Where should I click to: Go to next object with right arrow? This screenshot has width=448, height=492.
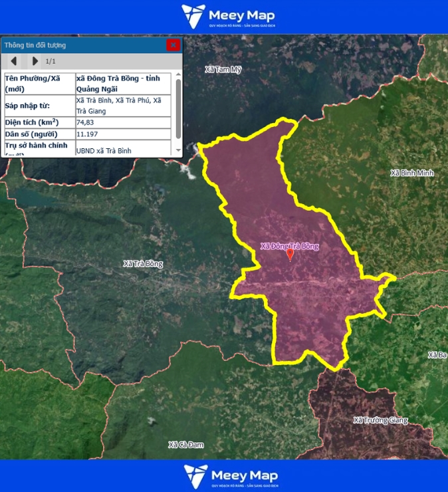[35, 61]
